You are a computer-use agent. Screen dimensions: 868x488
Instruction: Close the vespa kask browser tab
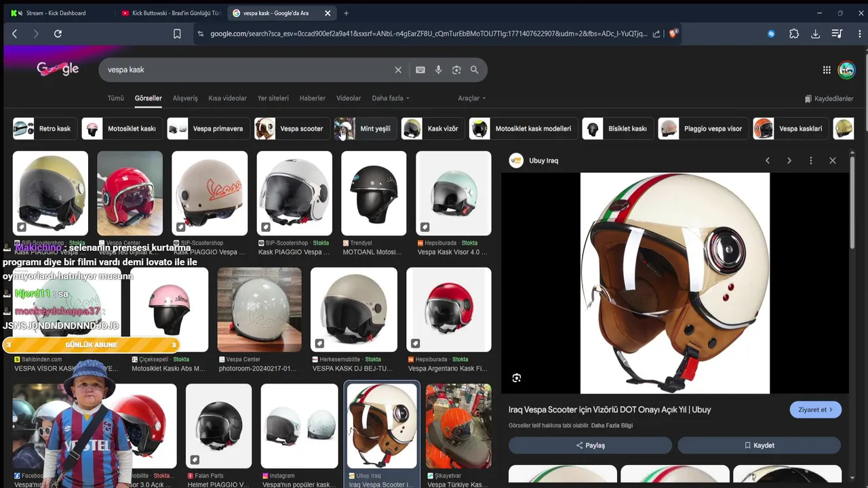(328, 13)
